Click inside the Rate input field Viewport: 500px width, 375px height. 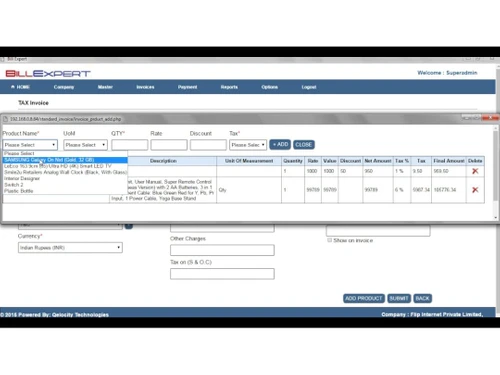coord(169,145)
